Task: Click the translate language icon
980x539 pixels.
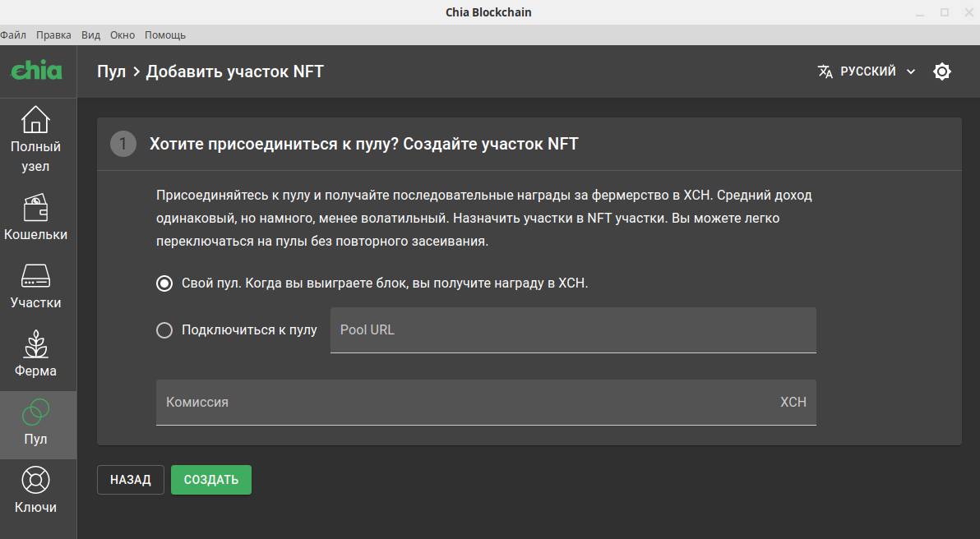Action: point(825,71)
